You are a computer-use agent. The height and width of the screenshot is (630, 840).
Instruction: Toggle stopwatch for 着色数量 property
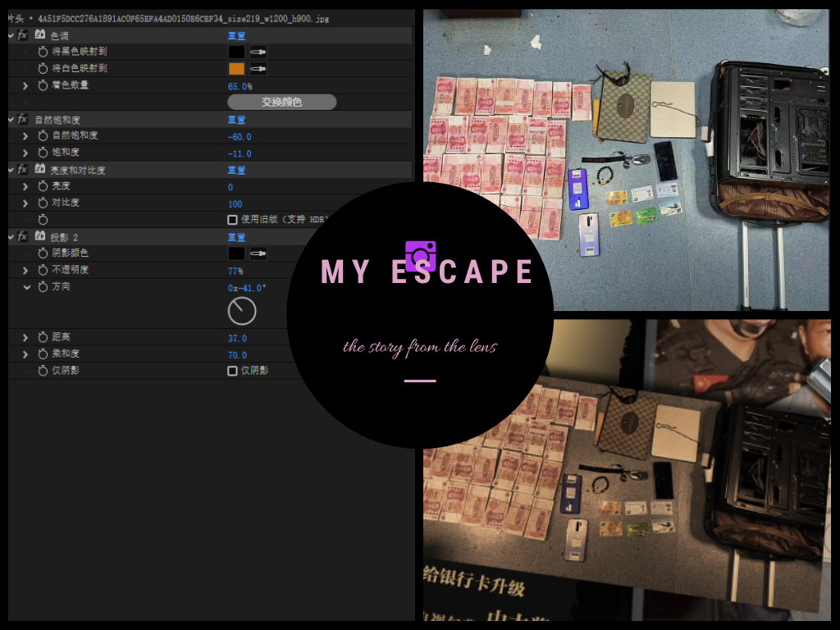43,85
